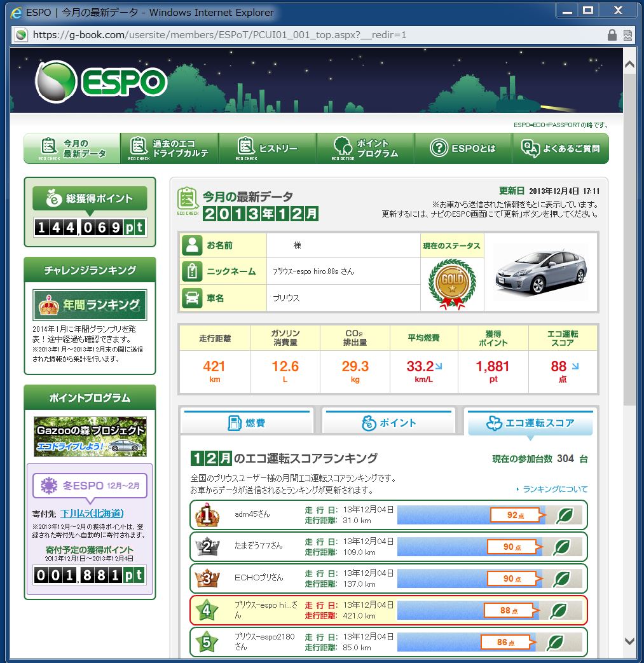Click the Internet Explorer icon in title bar
Image resolution: width=644 pixels, height=663 pixels.
tap(16, 13)
